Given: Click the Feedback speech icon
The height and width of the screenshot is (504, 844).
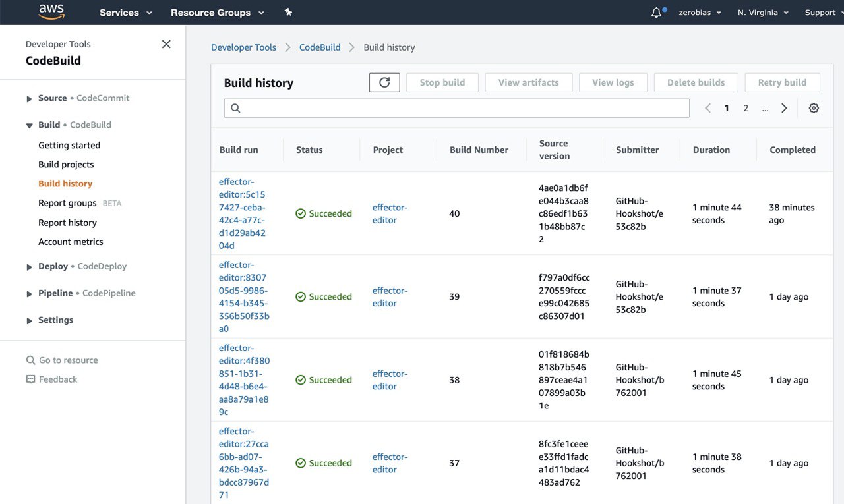Looking at the screenshot, I should pyautogui.click(x=30, y=379).
